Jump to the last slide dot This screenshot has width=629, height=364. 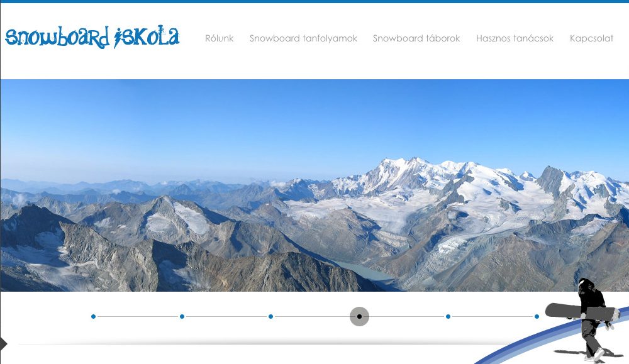tap(537, 316)
